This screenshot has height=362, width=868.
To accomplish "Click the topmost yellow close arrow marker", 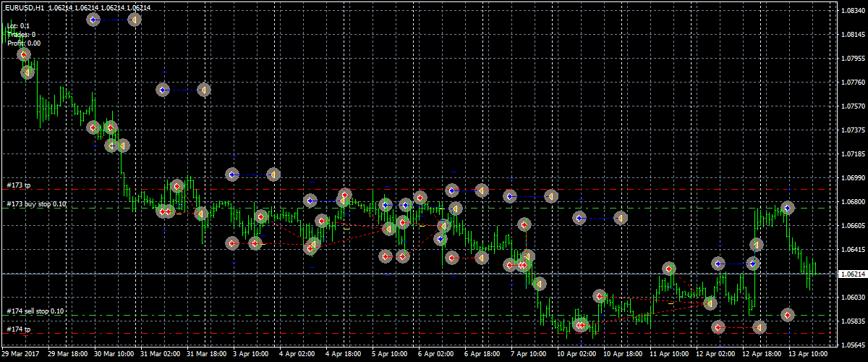I will pos(135,20).
